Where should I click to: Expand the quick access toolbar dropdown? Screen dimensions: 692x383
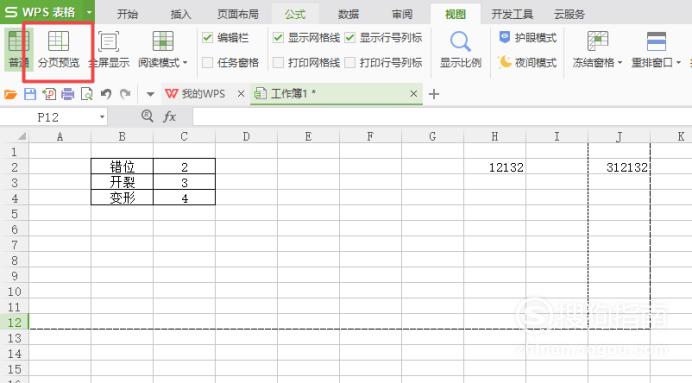click(x=150, y=94)
